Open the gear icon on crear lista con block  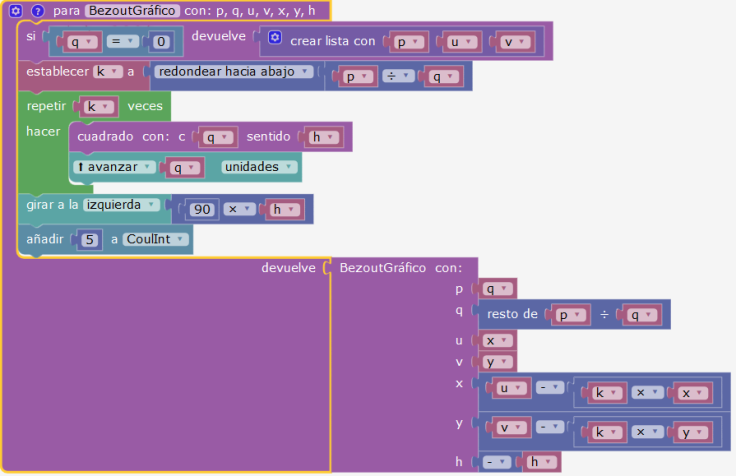tap(275, 37)
